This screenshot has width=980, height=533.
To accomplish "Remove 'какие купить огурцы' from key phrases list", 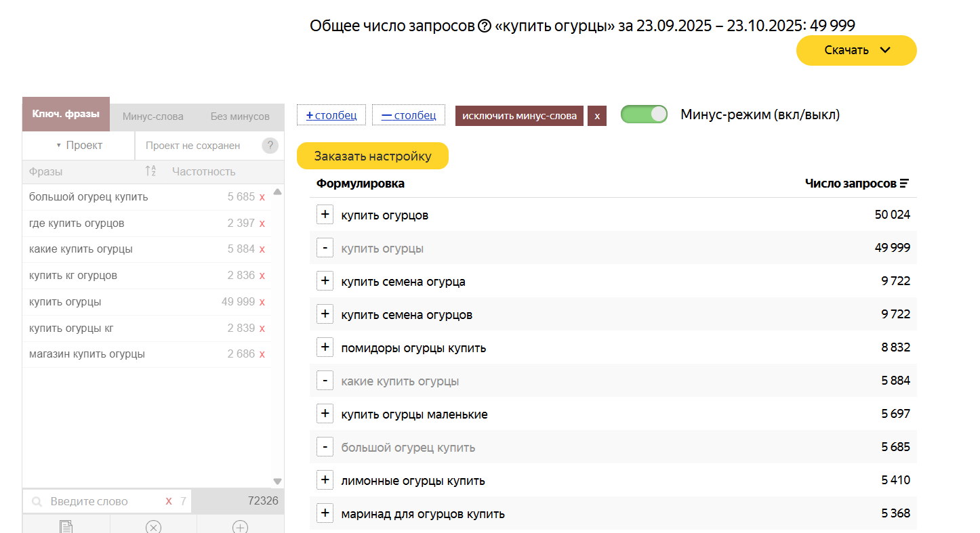I will pos(262,249).
